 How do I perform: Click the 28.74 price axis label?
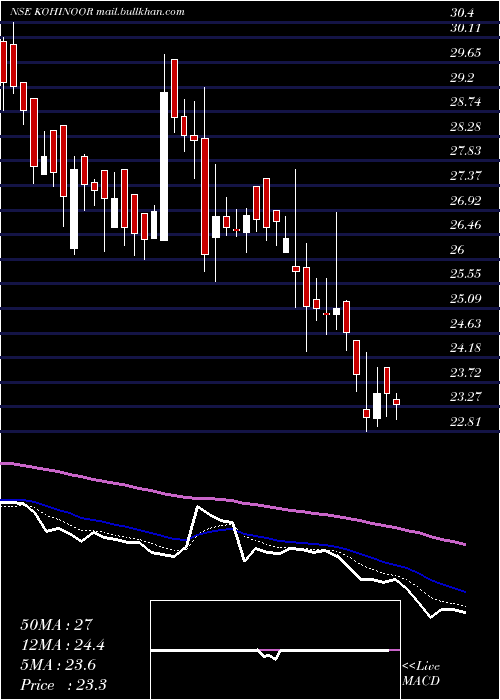coord(466,102)
